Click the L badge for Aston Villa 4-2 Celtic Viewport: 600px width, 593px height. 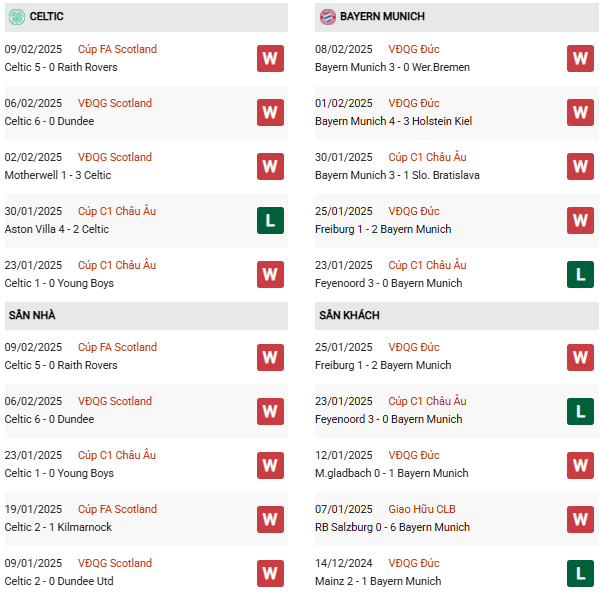click(270, 220)
